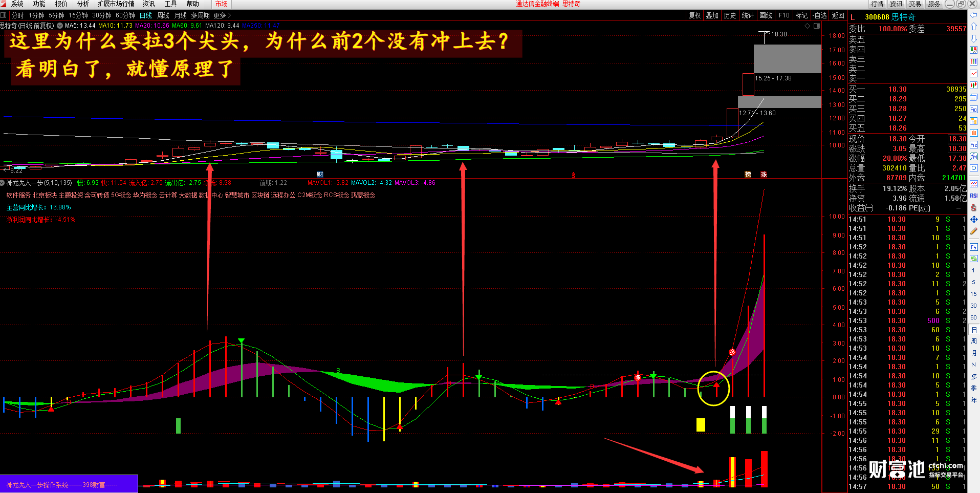Select the 60 minute period in right sidebar
Viewport: 980px width, 493px height.
click(973, 317)
